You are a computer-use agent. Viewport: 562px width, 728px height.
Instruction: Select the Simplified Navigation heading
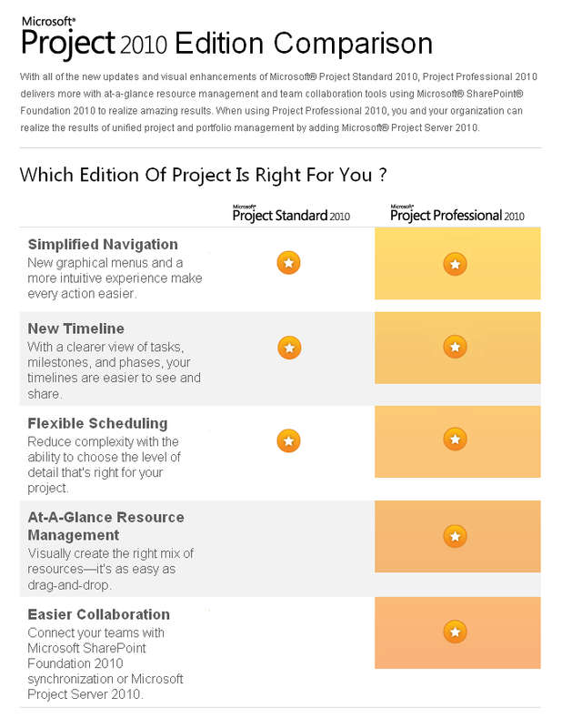tap(103, 244)
